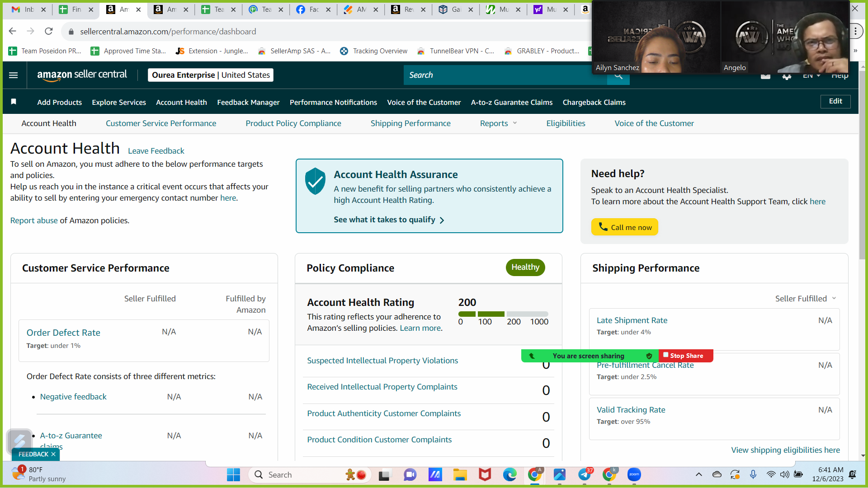Open the Shipping Performance tab
The image size is (868, 488).
click(410, 123)
